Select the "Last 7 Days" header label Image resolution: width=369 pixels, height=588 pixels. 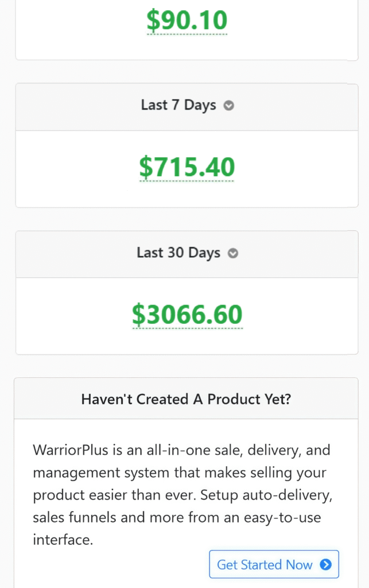tap(178, 106)
